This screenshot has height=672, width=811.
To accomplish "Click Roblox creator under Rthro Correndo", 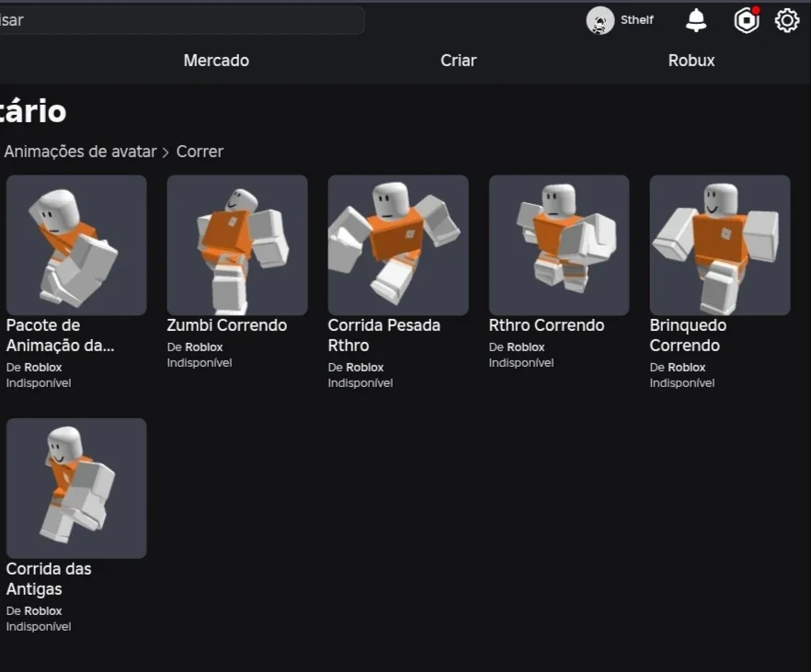I will (526, 347).
